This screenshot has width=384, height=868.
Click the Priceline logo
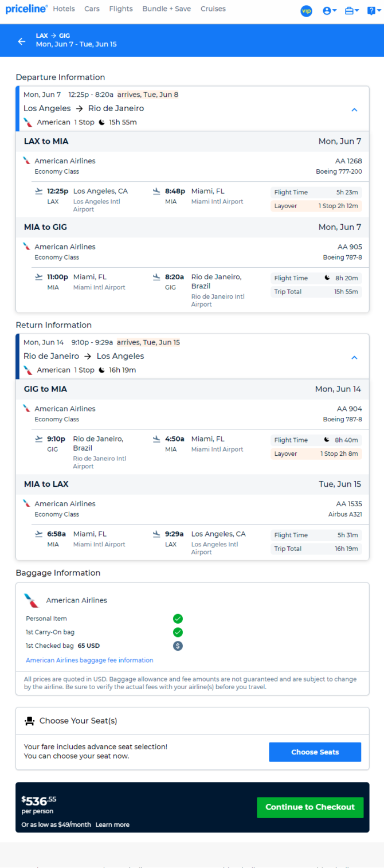26,9
